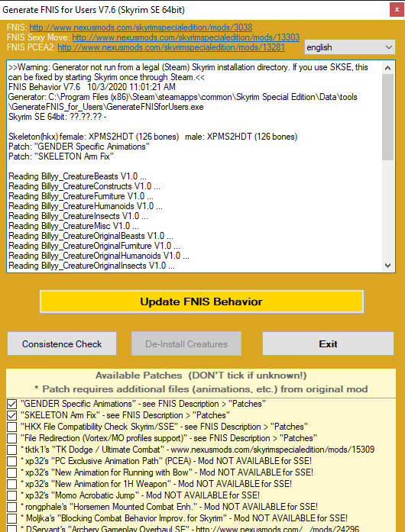Tick Momo Acrobatic Jump patch
Image resolution: width=405 pixels, height=532 pixels.
click(12, 495)
